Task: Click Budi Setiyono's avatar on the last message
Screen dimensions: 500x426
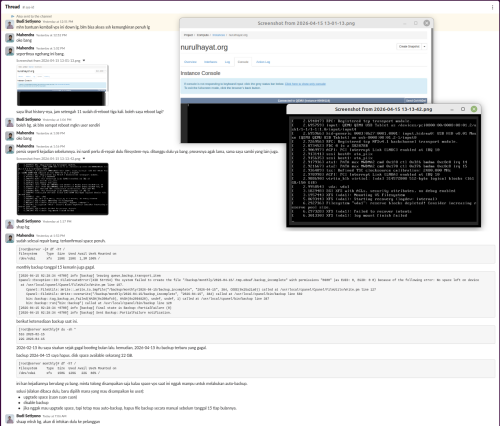Action: (10, 419)
